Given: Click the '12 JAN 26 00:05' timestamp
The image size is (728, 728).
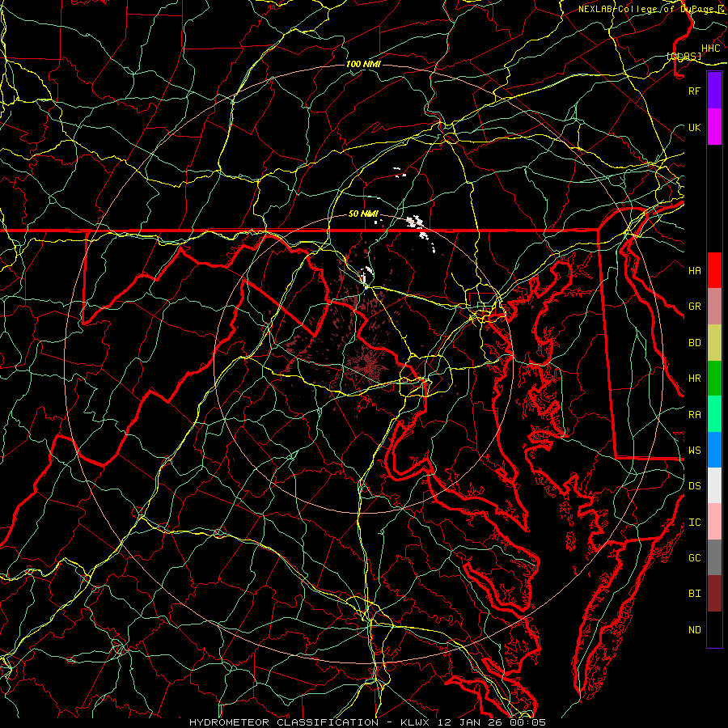Looking at the screenshot, I should coord(492,722).
